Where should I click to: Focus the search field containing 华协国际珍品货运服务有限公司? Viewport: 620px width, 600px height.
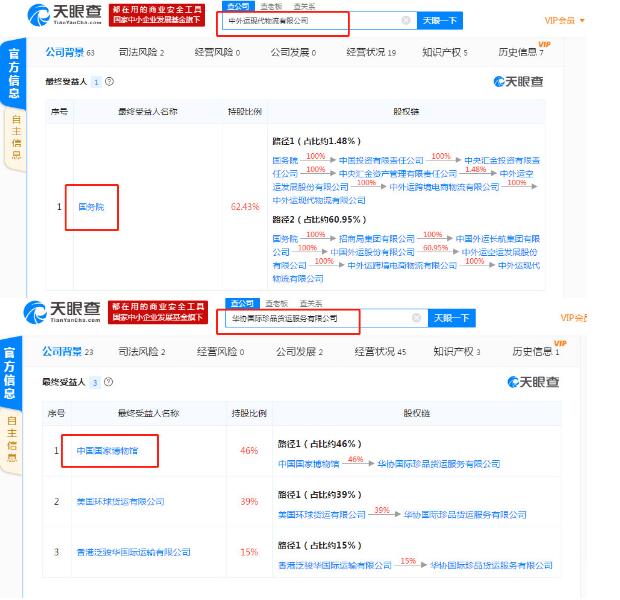click(x=310, y=318)
